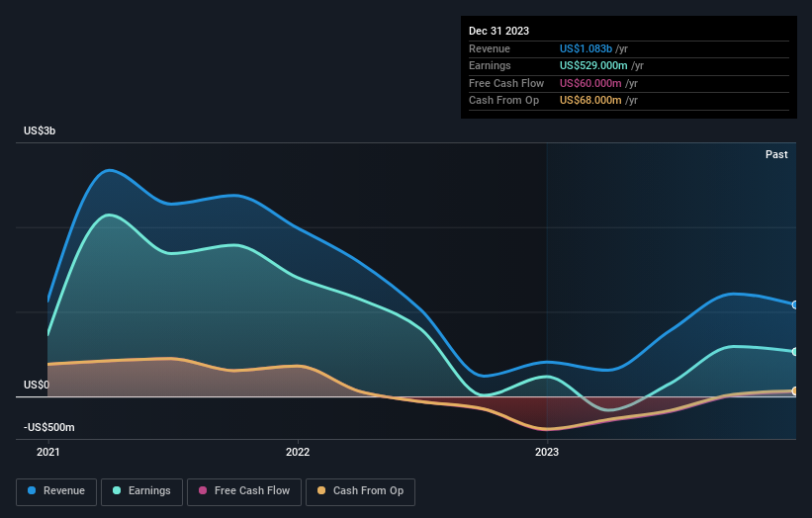Toggle the Earnings series legend button

141,491
